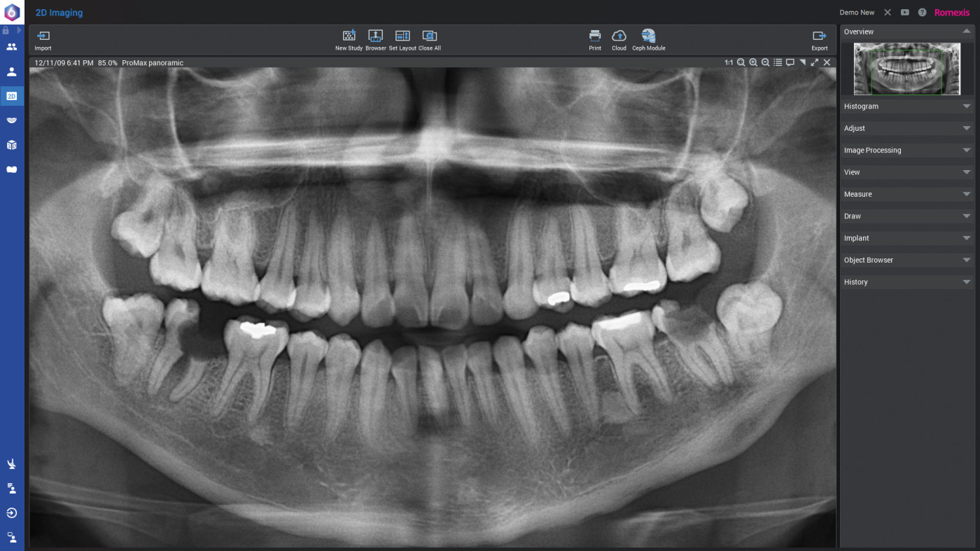Viewport: 980px width, 551px height.
Task: Click the 1:1 actual size button
Action: (x=729, y=62)
